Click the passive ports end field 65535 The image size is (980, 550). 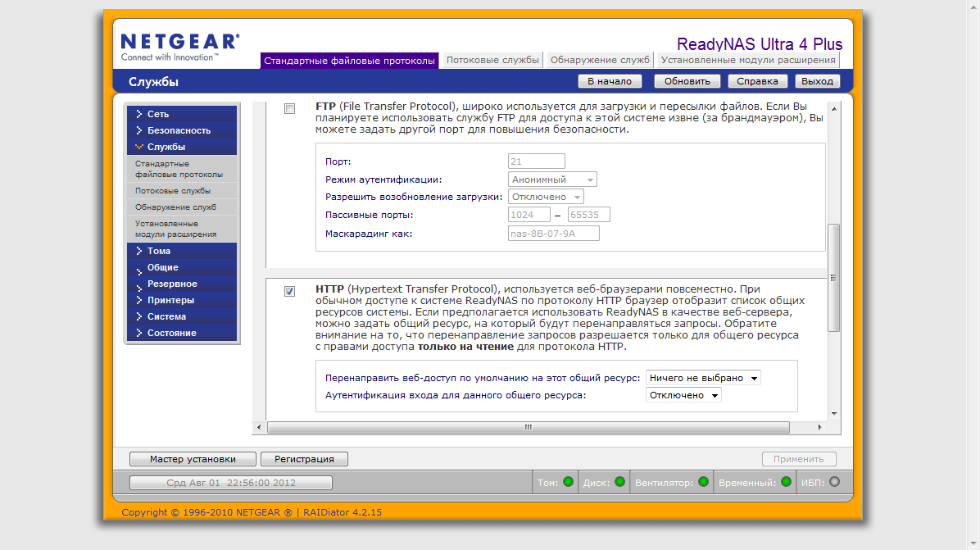point(589,215)
